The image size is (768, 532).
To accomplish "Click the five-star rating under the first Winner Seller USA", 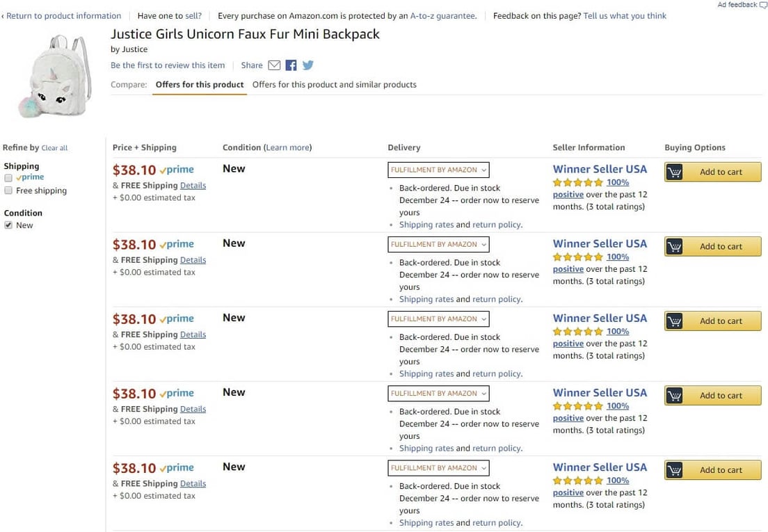I will click(x=577, y=182).
